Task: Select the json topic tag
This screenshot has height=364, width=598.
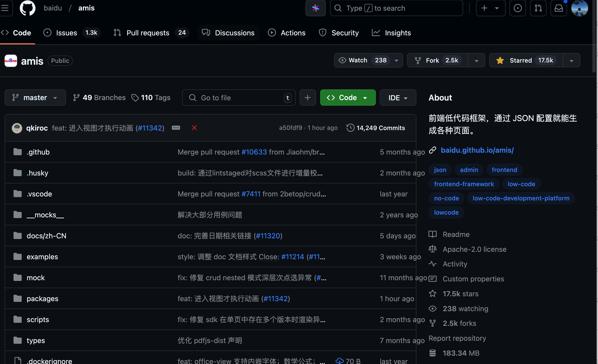Action: point(440,170)
